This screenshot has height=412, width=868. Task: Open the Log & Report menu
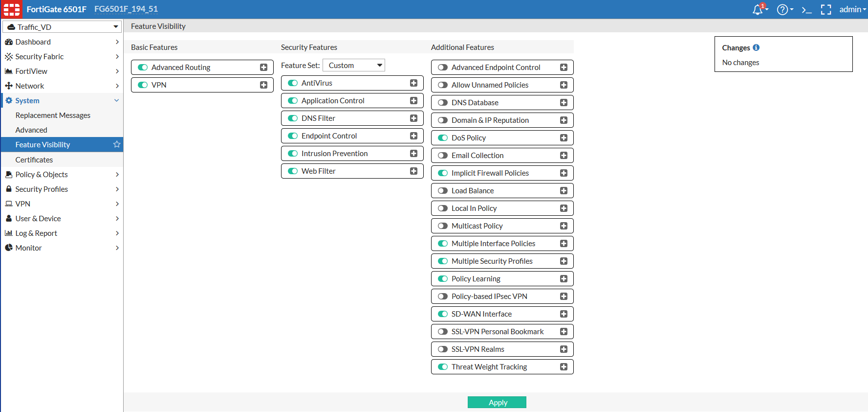point(62,233)
